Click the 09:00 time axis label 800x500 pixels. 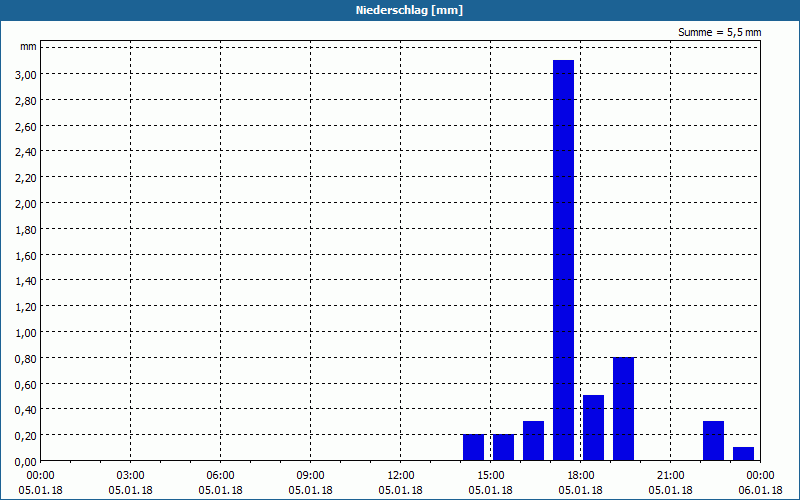tap(311, 476)
